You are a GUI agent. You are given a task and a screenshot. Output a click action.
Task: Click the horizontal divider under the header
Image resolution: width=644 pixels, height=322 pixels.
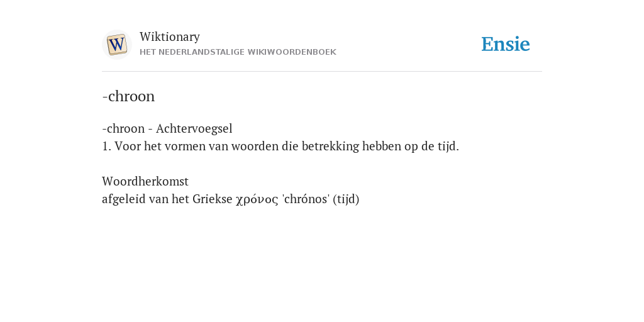coord(322,72)
